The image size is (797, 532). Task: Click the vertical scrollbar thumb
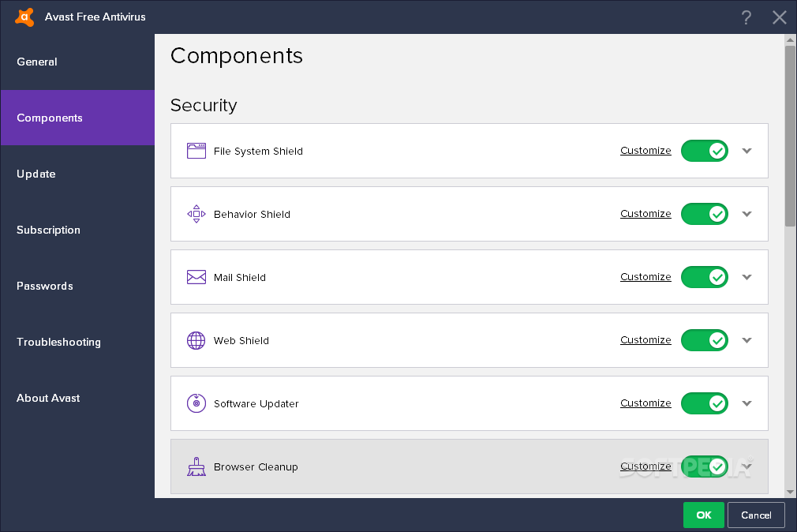(x=790, y=136)
